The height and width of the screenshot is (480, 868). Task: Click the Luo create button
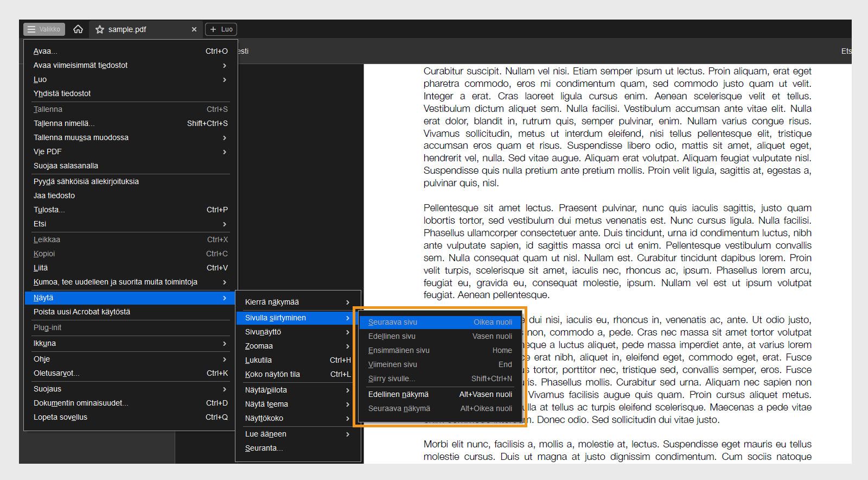coord(221,29)
